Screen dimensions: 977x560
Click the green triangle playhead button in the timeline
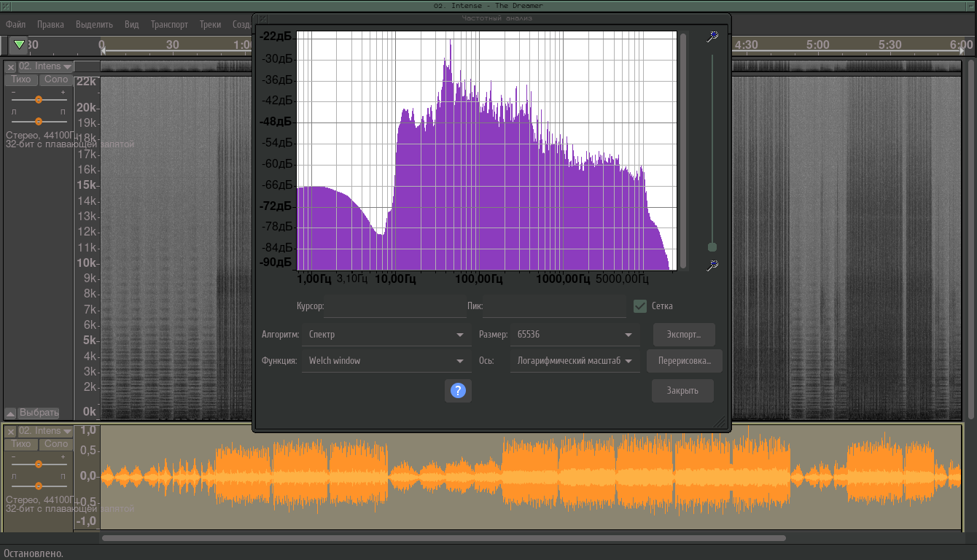tap(19, 44)
